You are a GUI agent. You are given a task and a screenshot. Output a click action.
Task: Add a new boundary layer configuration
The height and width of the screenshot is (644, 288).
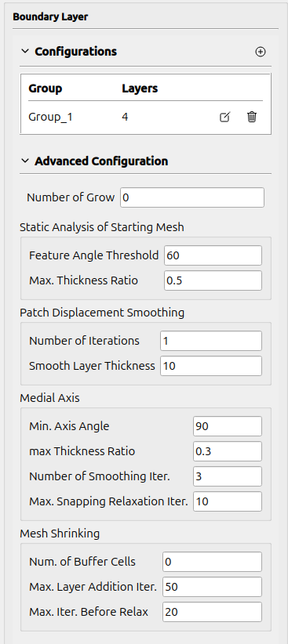[261, 52]
